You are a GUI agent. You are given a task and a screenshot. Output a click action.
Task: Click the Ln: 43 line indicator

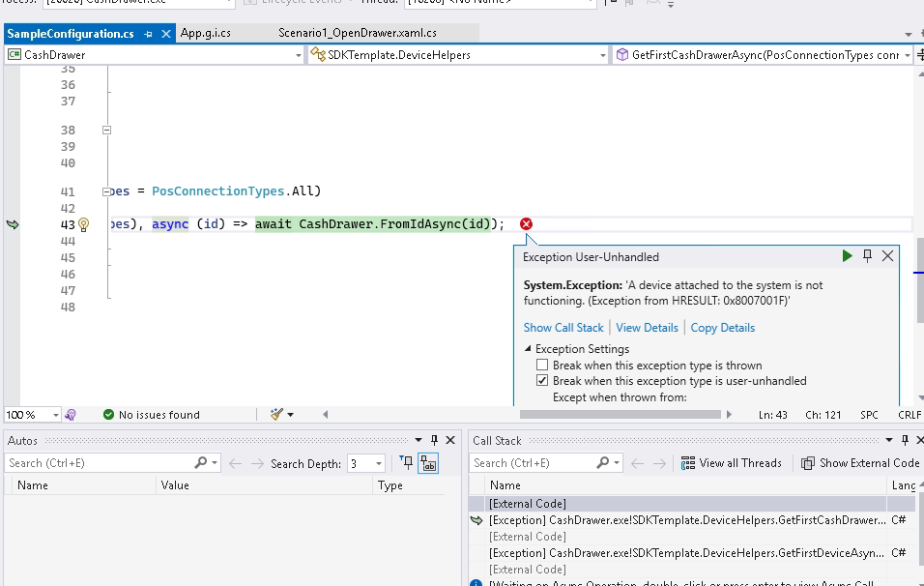(x=772, y=415)
